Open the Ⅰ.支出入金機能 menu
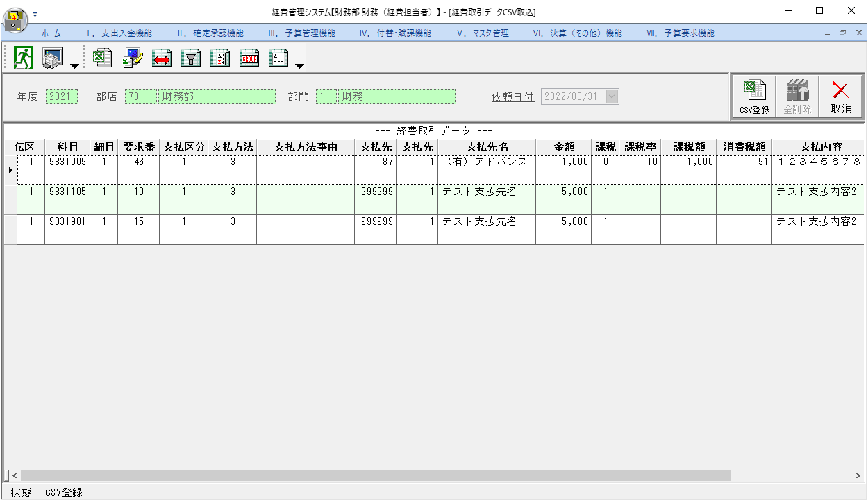Image resolution: width=868 pixels, height=501 pixels. pyautogui.click(x=119, y=33)
